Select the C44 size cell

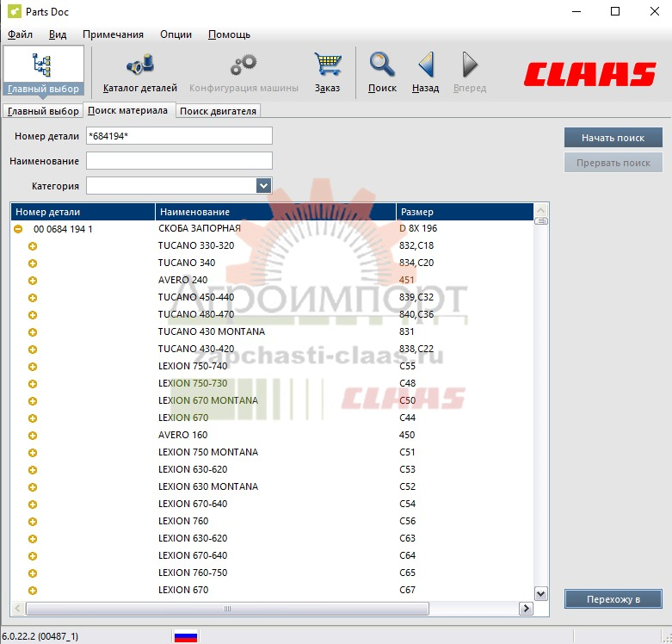pyautogui.click(x=408, y=418)
